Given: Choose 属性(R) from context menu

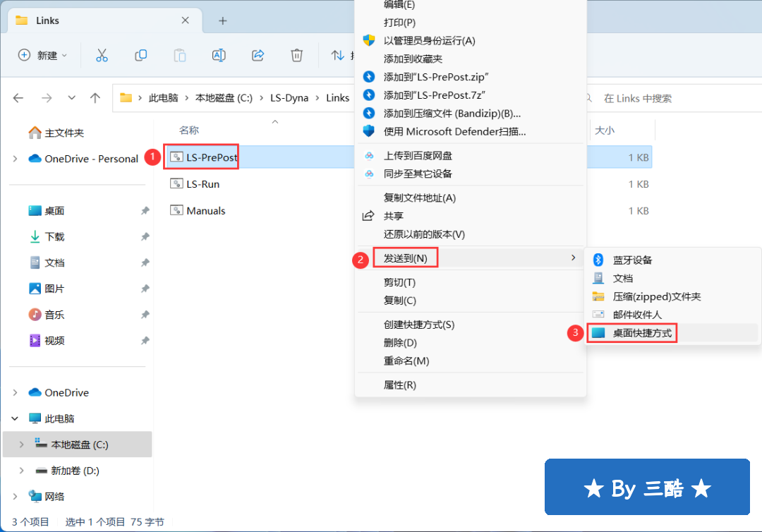Looking at the screenshot, I should [x=471, y=385].
